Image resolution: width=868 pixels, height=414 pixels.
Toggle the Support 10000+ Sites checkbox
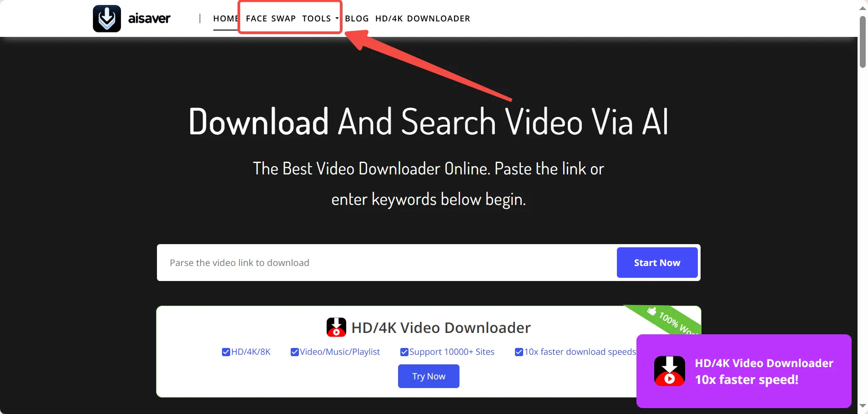click(x=404, y=352)
